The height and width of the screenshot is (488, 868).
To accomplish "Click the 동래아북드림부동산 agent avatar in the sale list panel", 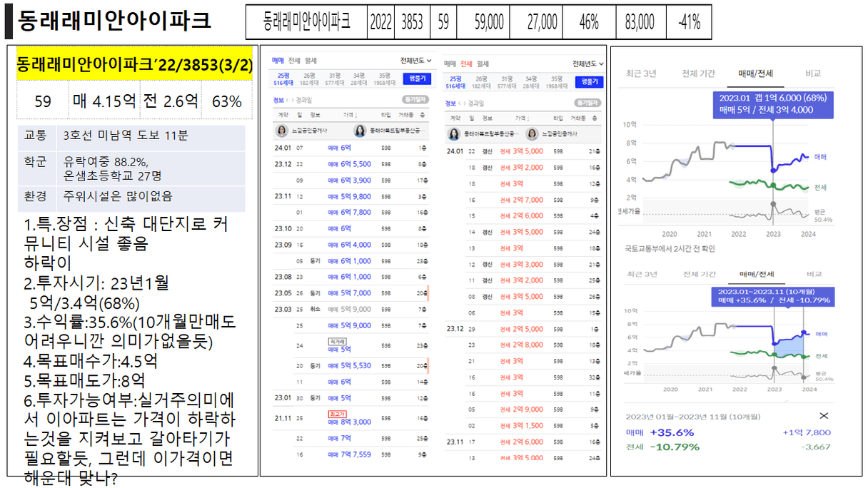I will (x=360, y=131).
